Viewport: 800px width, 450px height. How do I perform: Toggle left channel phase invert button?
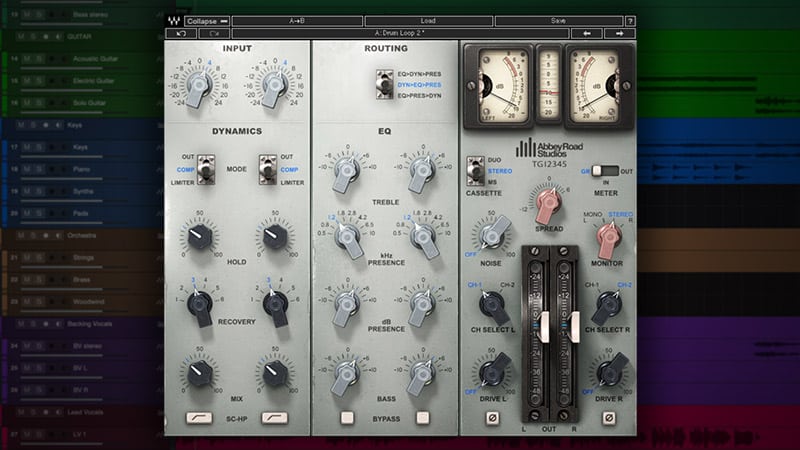[x=490, y=417]
